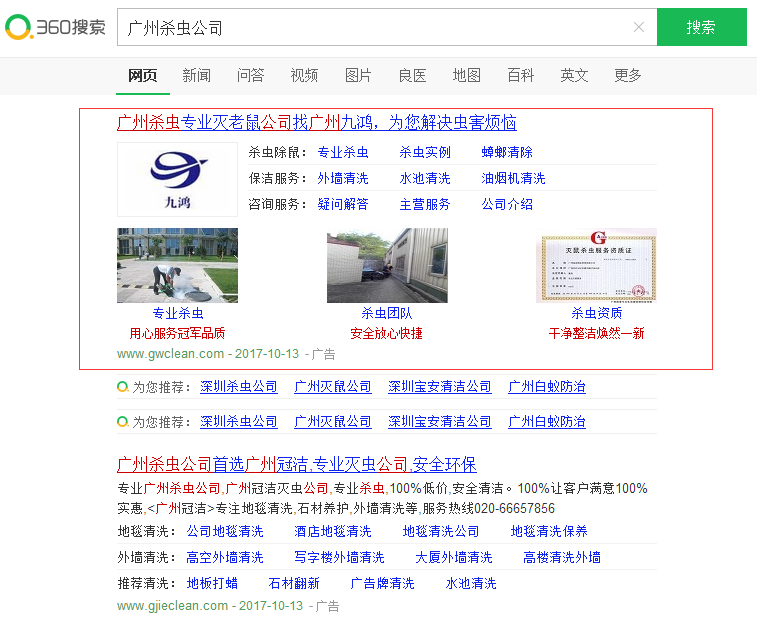Open the 地板打蜡 link
Screen dimensions: 757x618
click(x=212, y=583)
